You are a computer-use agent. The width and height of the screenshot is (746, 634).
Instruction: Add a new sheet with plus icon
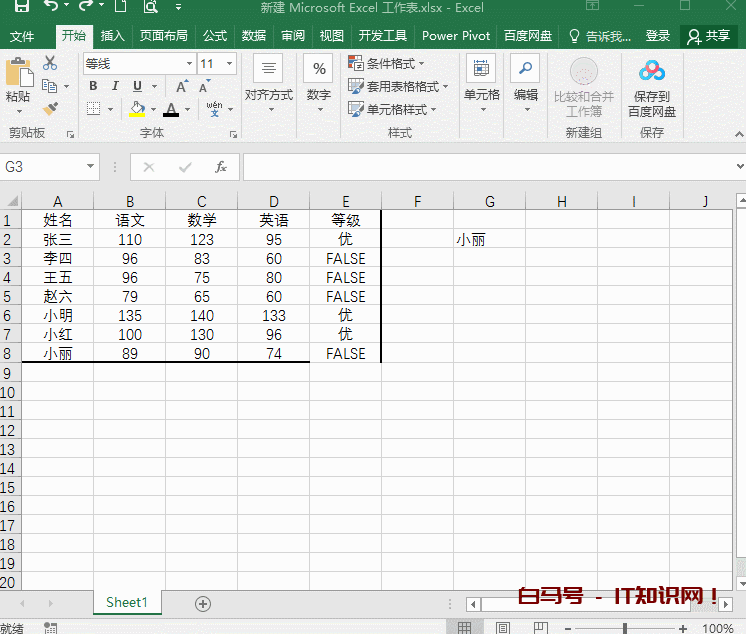click(x=203, y=603)
